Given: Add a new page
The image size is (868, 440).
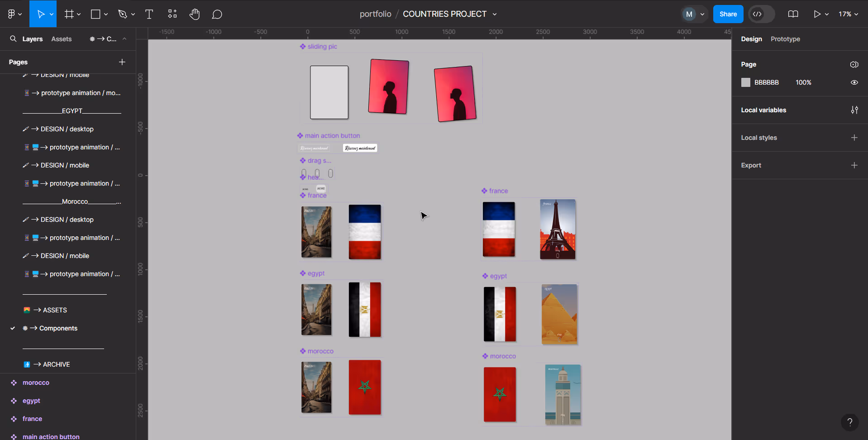Looking at the screenshot, I should (x=122, y=62).
